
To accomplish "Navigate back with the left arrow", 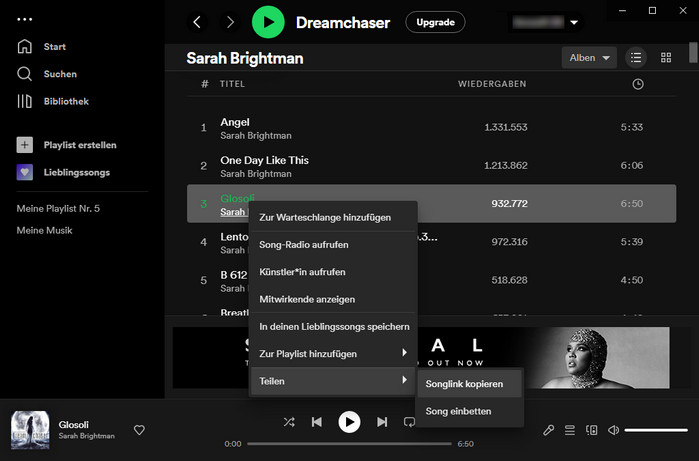I will [197, 22].
